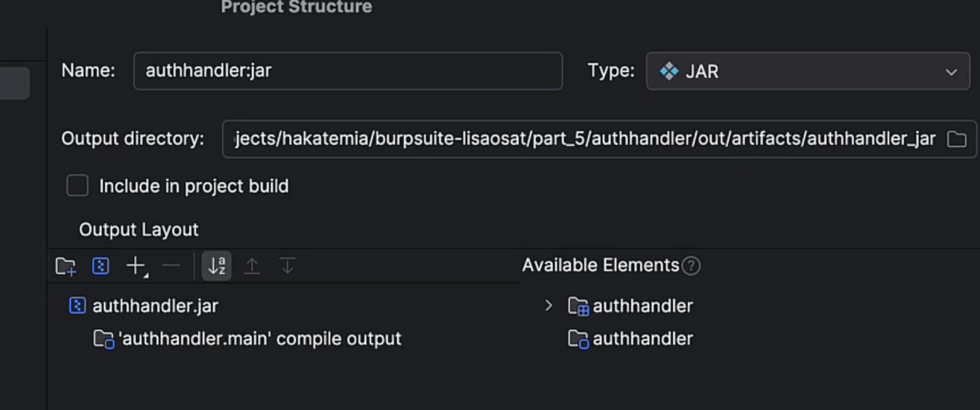Enable Include in project build checkbox
The height and width of the screenshot is (410, 980).
tap(77, 186)
